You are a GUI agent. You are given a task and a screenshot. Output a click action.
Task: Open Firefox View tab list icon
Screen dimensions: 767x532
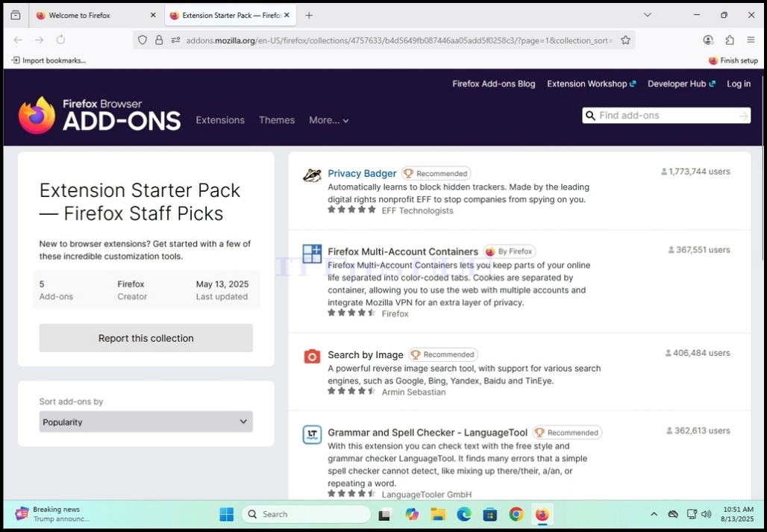pos(16,15)
